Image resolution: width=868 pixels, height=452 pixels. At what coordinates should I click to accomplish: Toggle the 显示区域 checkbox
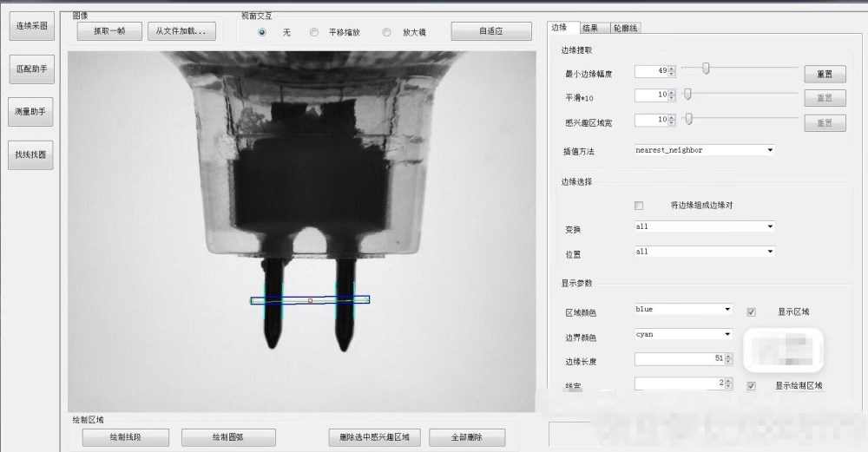click(751, 312)
